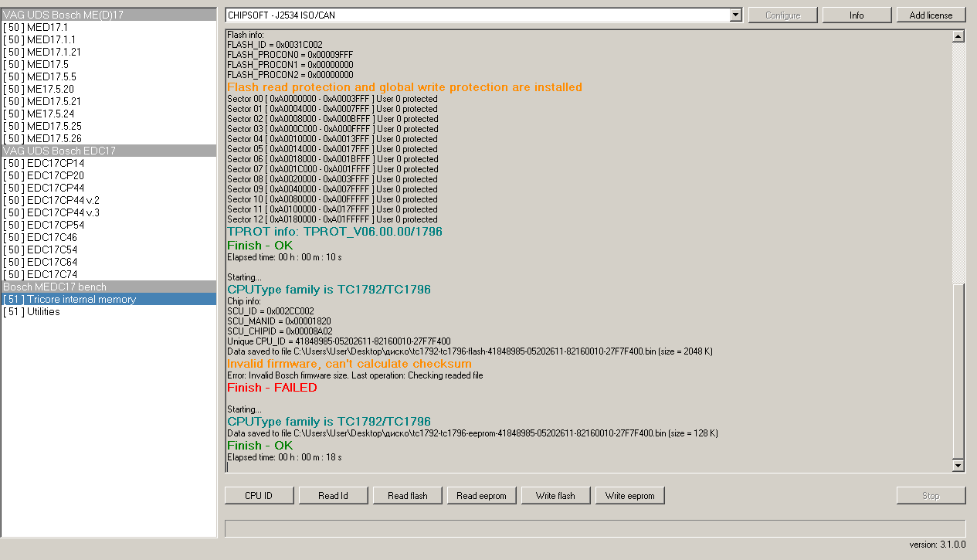977x560 pixels.
Task: Open the CHIPSOFT J2534 interface dropdown
Action: (734, 15)
